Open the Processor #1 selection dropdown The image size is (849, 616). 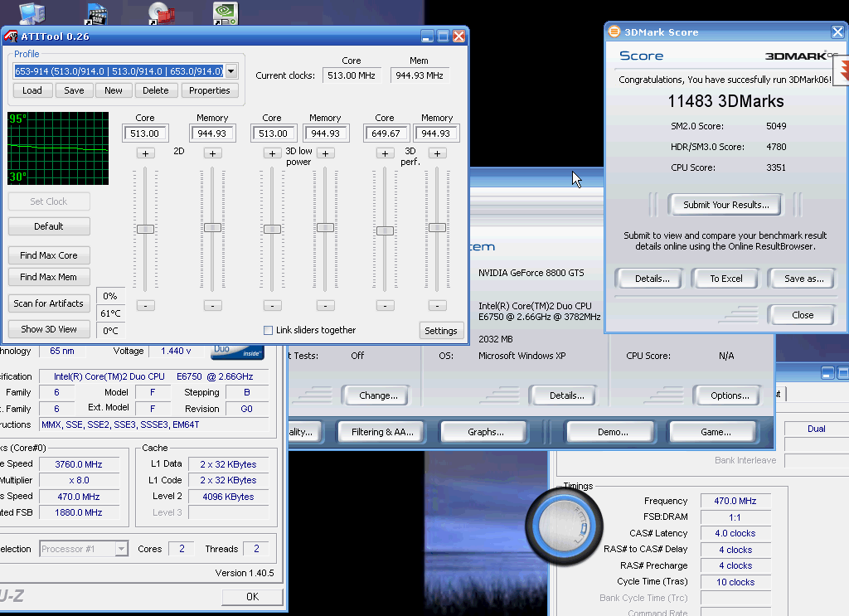[121, 549]
